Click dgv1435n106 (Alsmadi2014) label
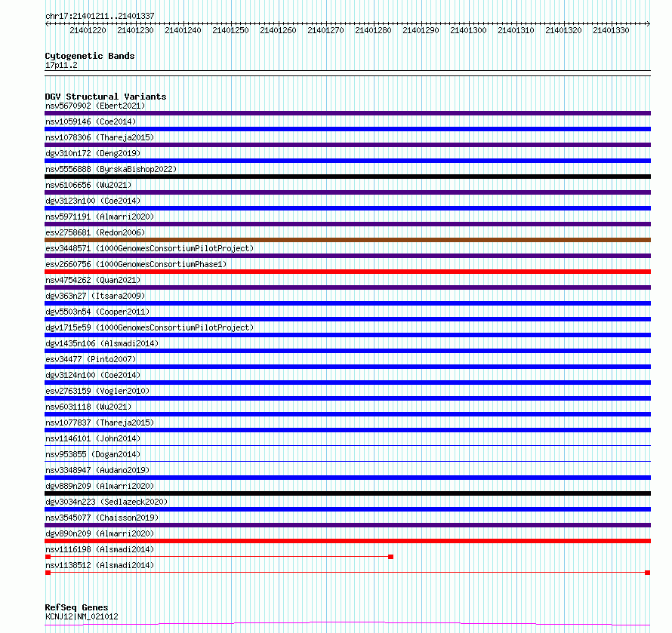The image size is (672, 633). coord(102,343)
